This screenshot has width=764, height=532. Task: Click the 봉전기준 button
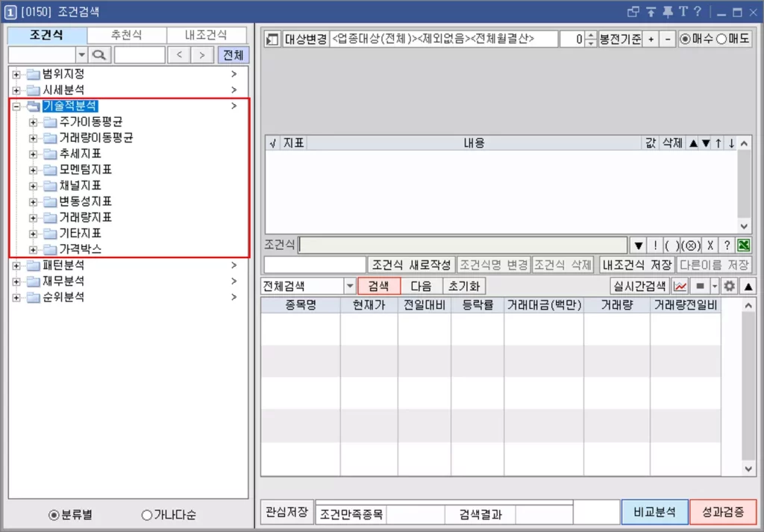pos(620,40)
